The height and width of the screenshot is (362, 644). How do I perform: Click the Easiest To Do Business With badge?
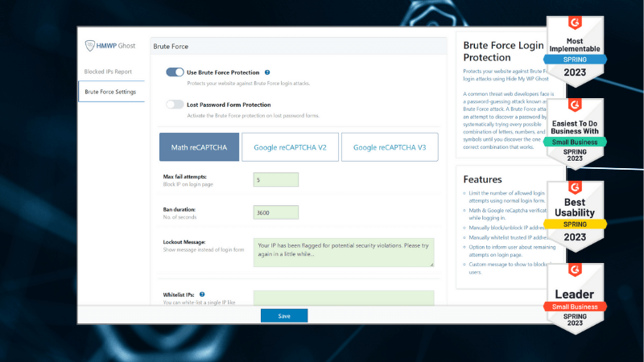576,131
